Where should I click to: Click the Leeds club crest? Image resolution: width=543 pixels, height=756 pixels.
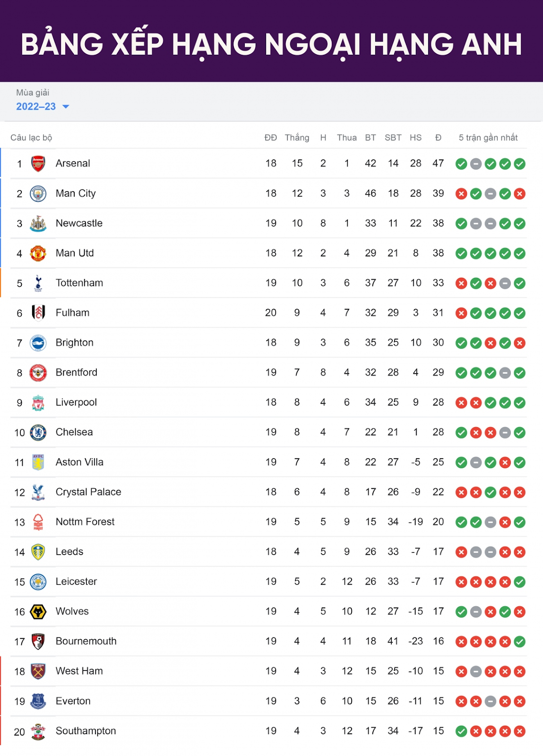click(38, 552)
